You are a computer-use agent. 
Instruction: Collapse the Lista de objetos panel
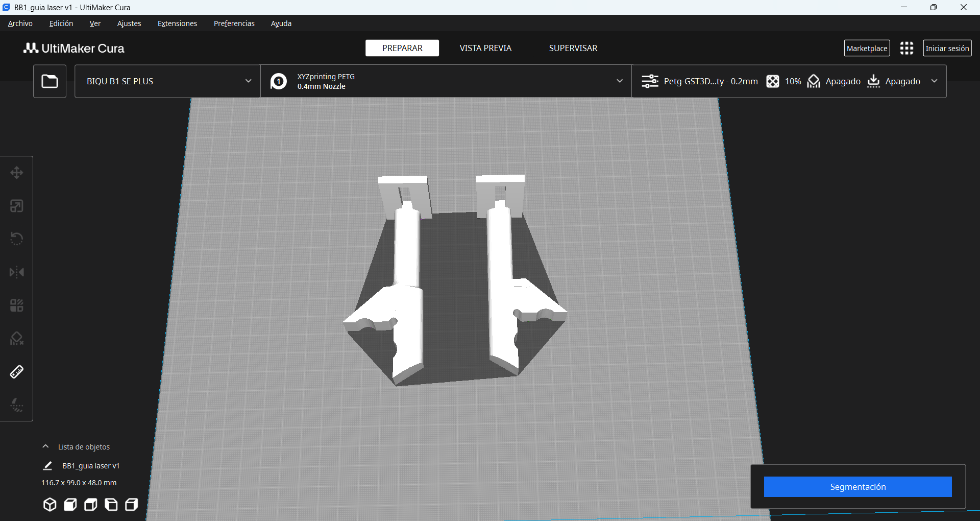tap(45, 446)
